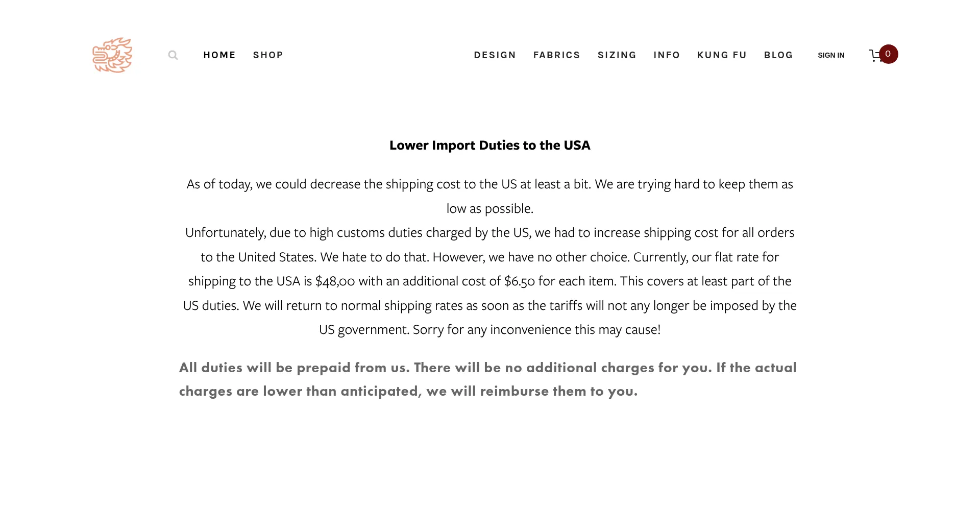Click the $48,00 flat rate amount
The width and height of the screenshot is (980, 507).
pyautogui.click(x=335, y=281)
